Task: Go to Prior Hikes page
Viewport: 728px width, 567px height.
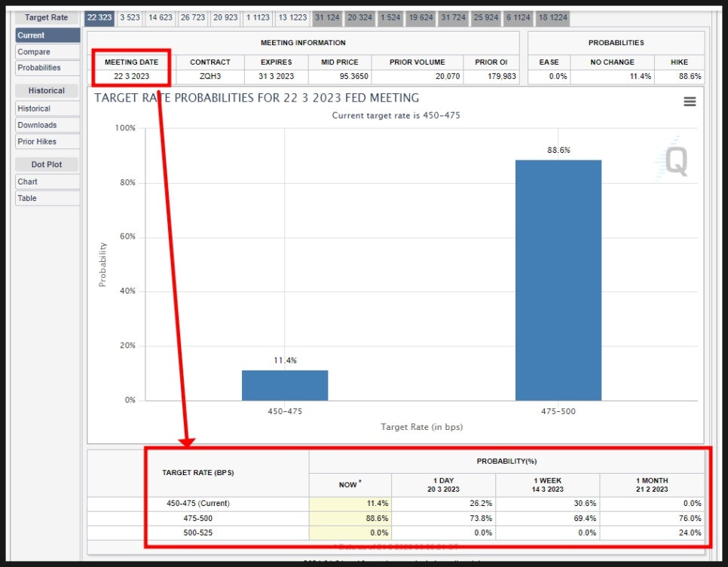Action: point(47,142)
